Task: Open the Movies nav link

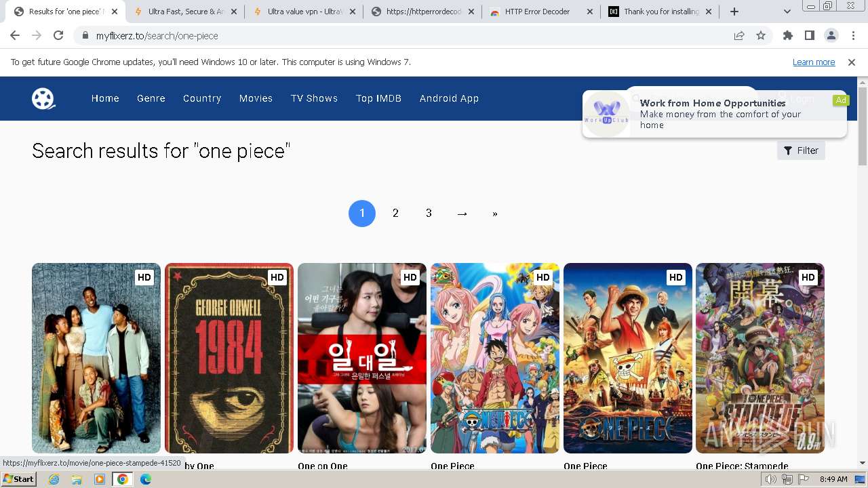Action: [x=256, y=98]
